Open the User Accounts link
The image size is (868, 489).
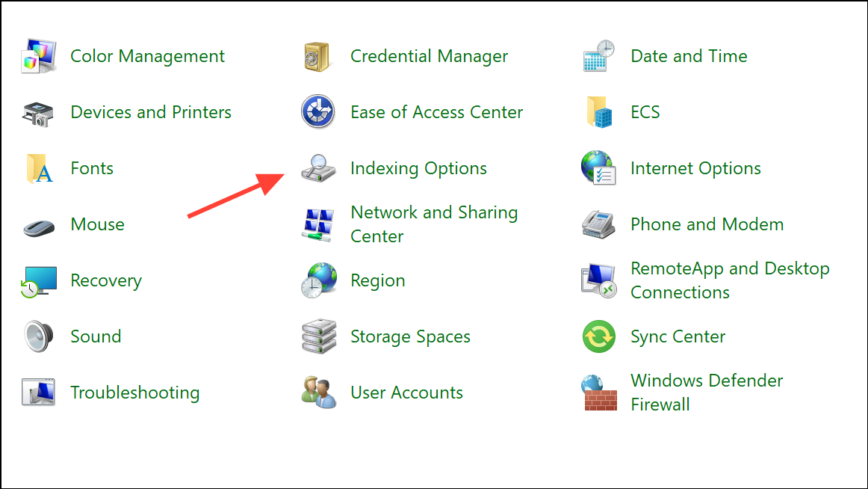pos(406,392)
